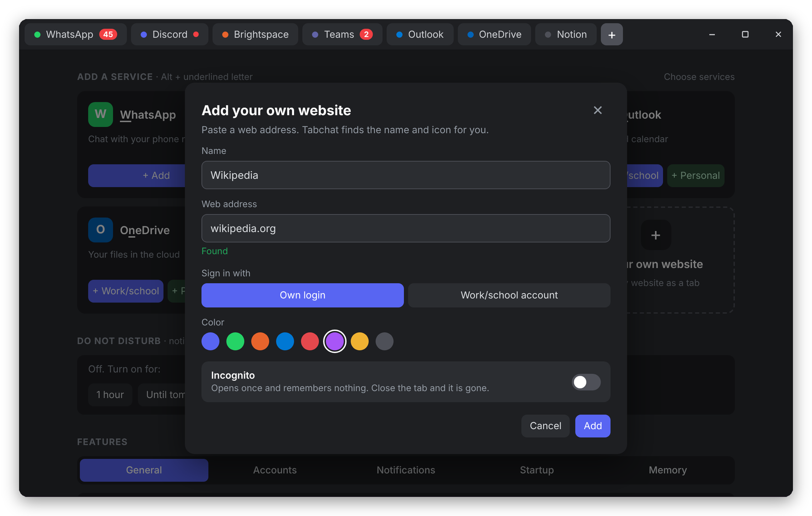The width and height of the screenshot is (812, 516).
Task: Pick the indigo blue color swatch
Action: (211, 341)
